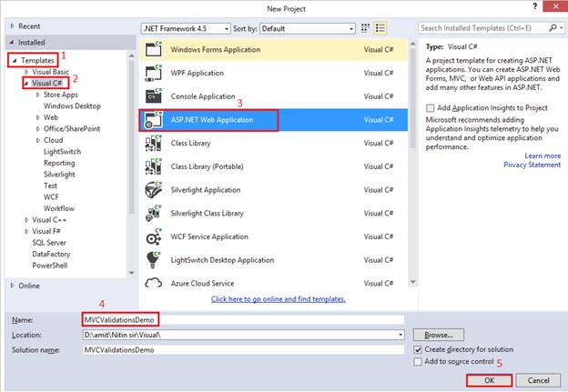Screen dimensions: 568x392
Task: Open the dialog help question mark
Action: pyautogui.click(x=535, y=6)
